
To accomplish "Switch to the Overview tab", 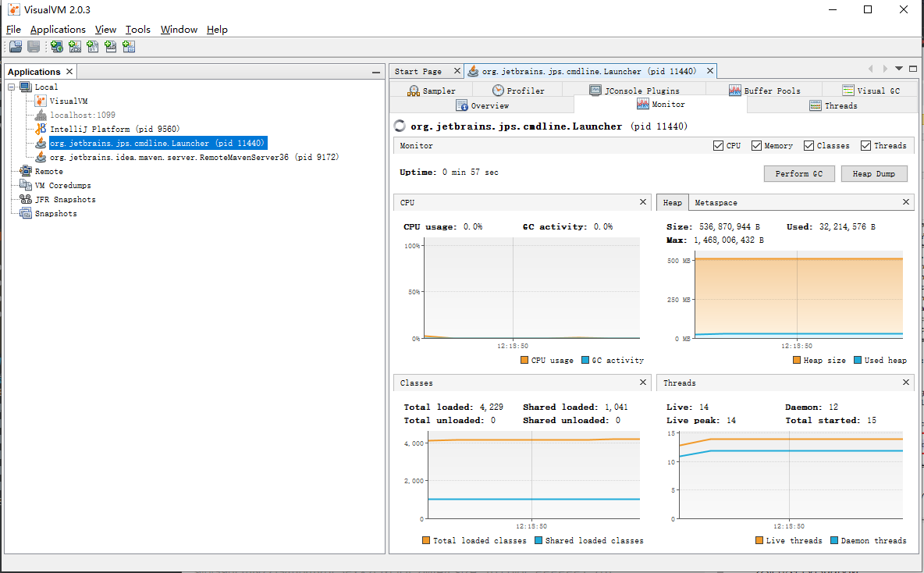I will coord(482,105).
